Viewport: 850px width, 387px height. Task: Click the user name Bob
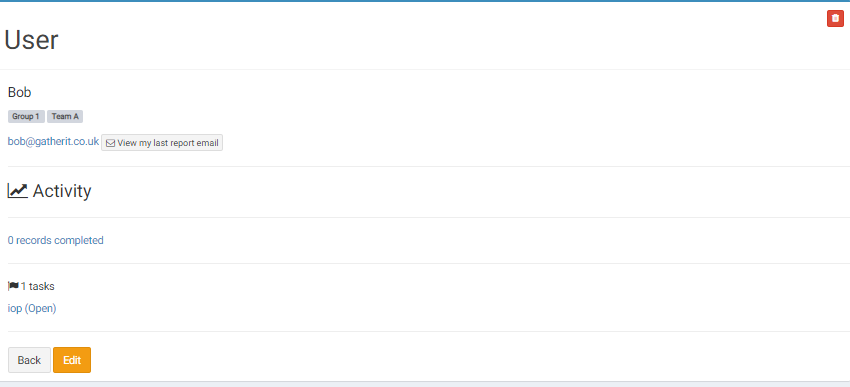coord(20,93)
